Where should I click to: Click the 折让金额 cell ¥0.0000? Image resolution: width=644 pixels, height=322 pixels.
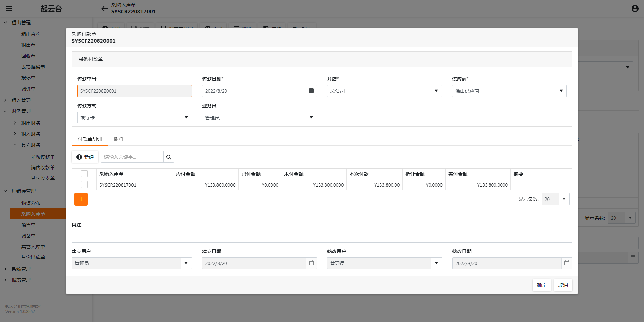[x=424, y=185]
